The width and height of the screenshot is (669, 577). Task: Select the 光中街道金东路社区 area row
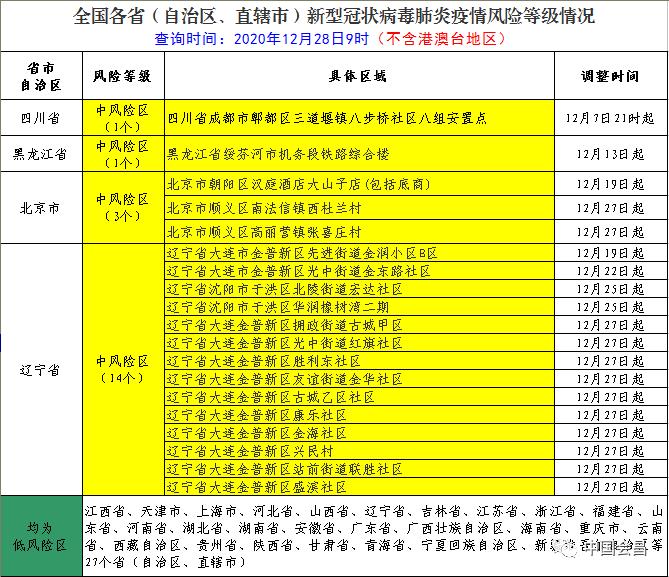(359, 271)
